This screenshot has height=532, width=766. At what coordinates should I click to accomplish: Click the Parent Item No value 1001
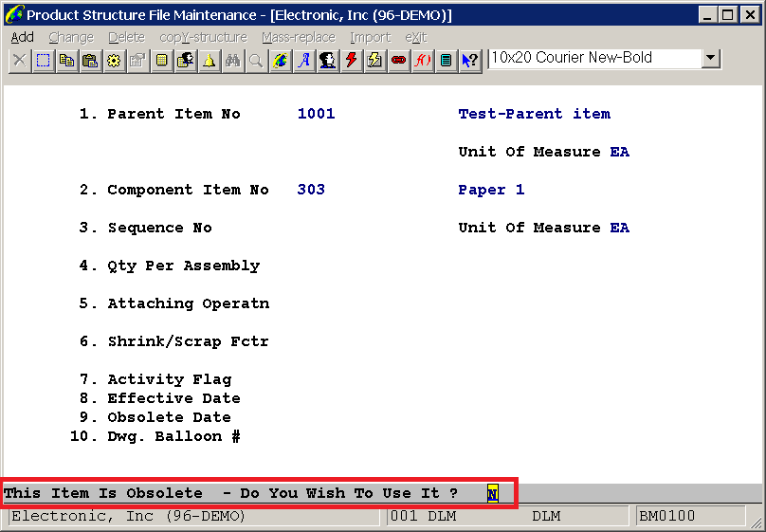[316, 114]
